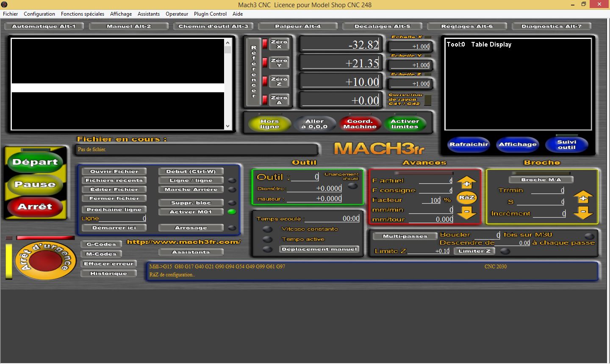The height and width of the screenshot is (364, 610).
Task: Open the Fonctions spéciales menu
Action: coord(83,14)
